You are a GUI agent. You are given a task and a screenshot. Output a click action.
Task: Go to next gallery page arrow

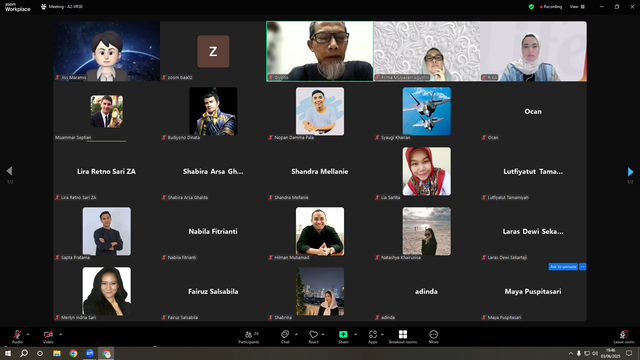coord(630,171)
